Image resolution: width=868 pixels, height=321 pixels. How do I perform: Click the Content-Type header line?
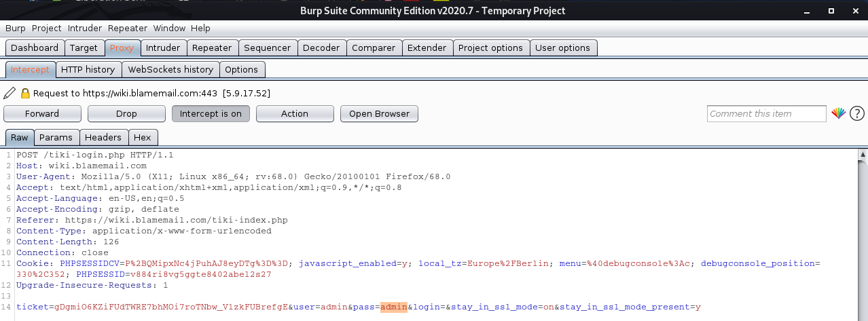pyautogui.click(x=144, y=231)
